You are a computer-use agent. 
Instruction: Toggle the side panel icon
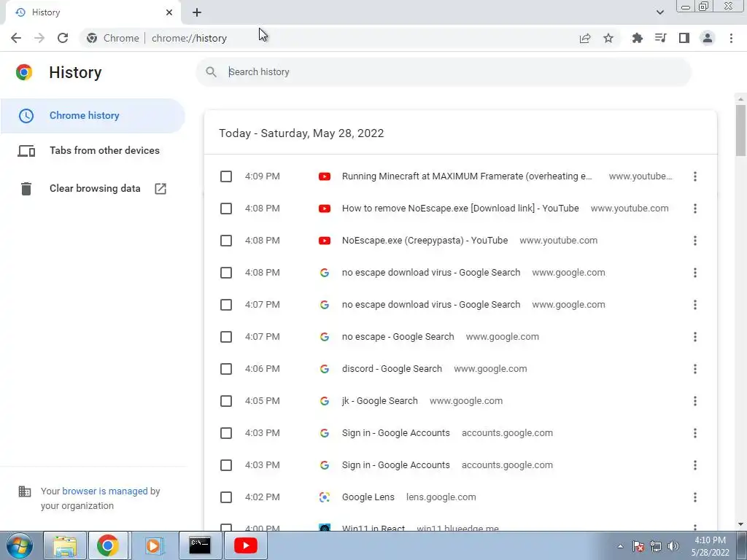684,38
